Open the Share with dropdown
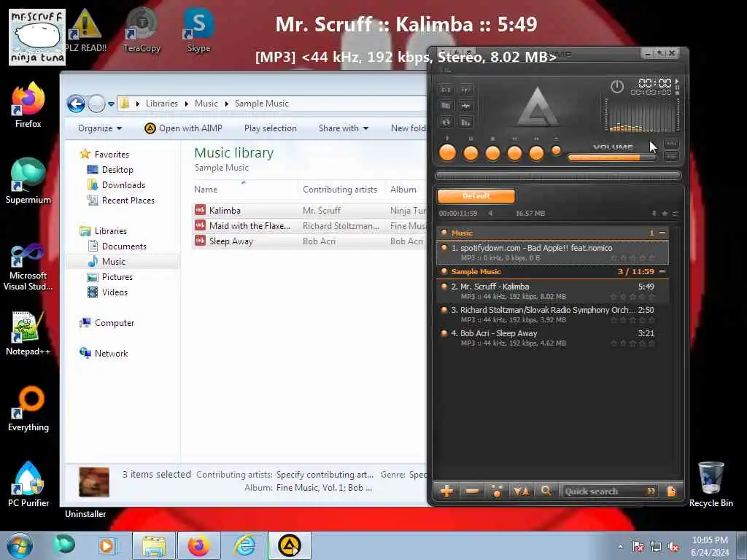This screenshot has width=747, height=560. [344, 128]
